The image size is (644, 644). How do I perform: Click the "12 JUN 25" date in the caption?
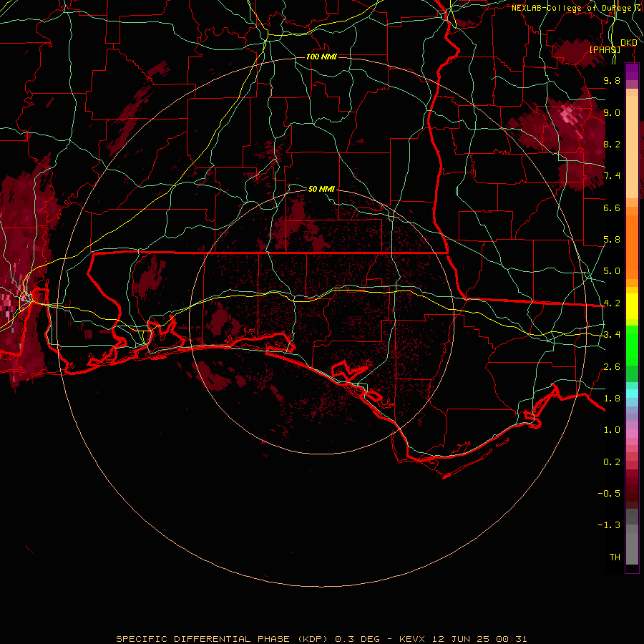click(x=460, y=639)
